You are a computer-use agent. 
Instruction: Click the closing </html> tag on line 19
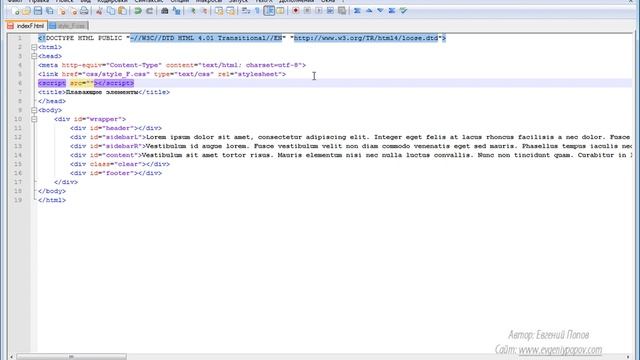52,200
